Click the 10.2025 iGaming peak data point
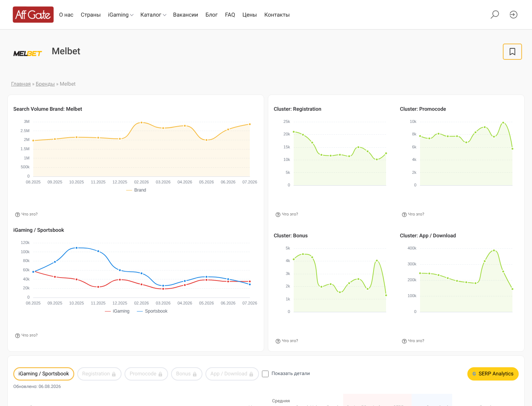Screen dimensions: 532x406 [76, 248]
